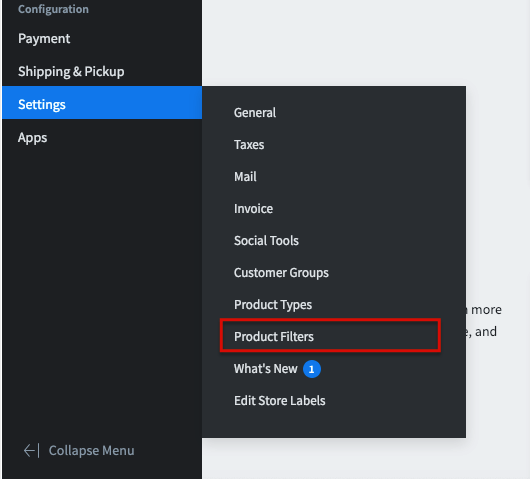The width and height of the screenshot is (530, 479).
Task: Click the Configuration section heading
Action: 53,9
